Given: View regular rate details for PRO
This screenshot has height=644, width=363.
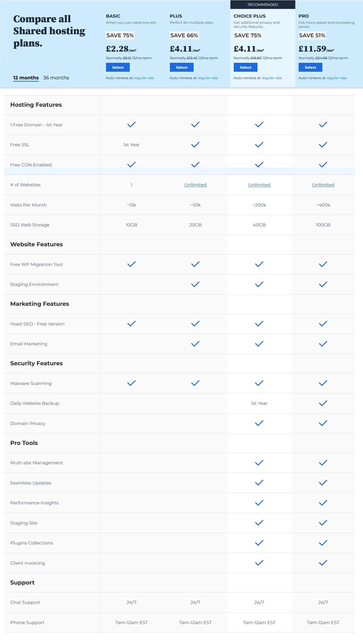Looking at the screenshot, I should pyautogui.click(x=337, y=78).
